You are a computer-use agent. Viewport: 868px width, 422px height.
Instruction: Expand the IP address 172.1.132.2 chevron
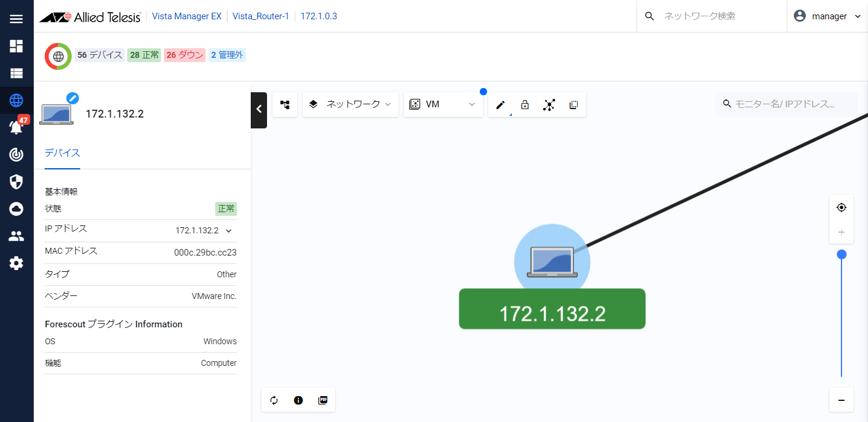pyautogui.click(x=229, y=230)
